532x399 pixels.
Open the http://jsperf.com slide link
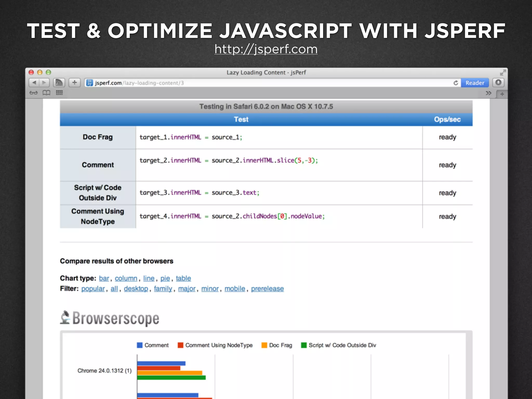point(266,49)
